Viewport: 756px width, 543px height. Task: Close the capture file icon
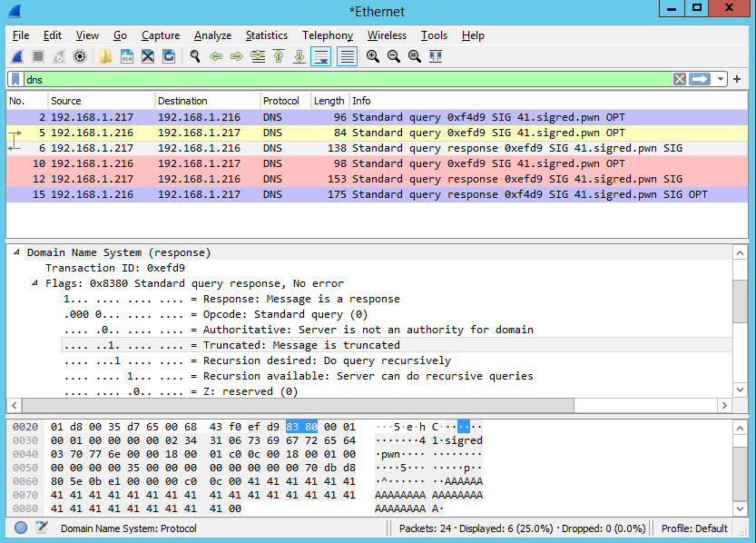148,56
